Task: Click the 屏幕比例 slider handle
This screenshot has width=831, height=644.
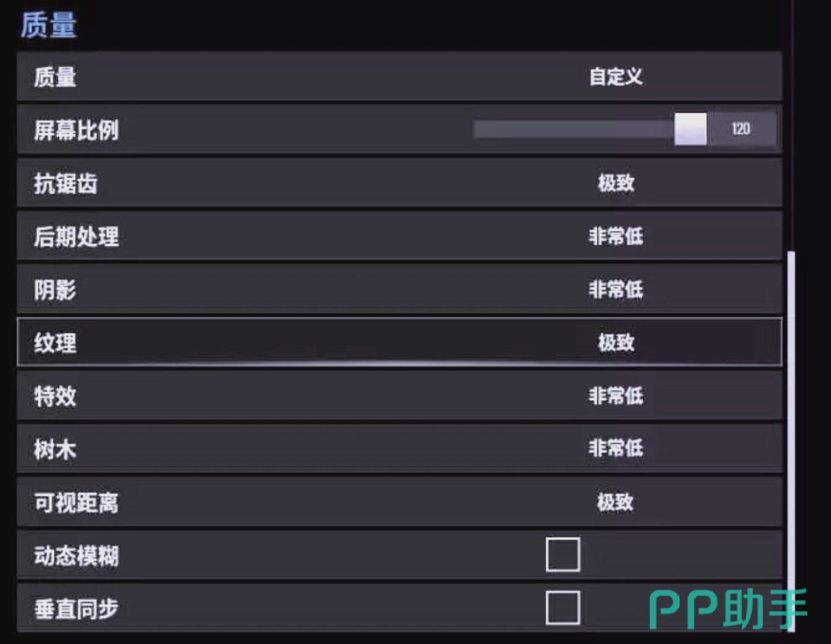Action: 690,129
